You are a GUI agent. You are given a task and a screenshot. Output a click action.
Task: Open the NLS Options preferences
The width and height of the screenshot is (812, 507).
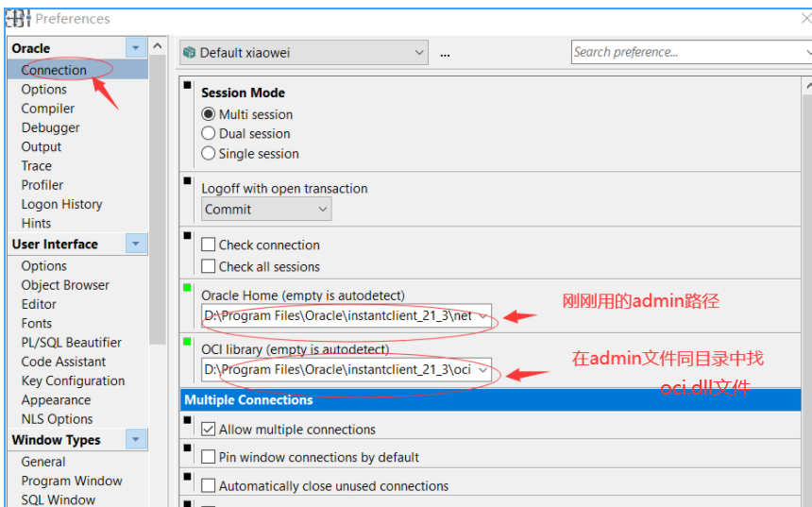pos(57,419)
